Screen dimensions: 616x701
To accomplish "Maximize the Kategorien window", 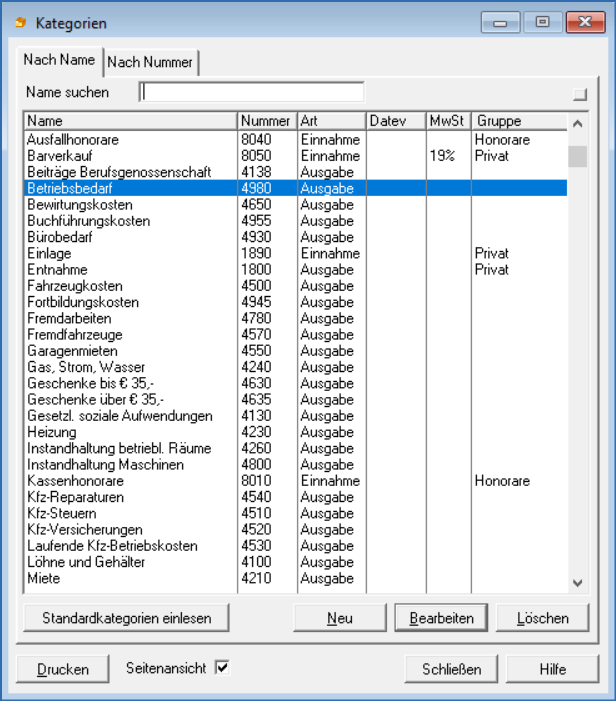I will [x=542, y=21].
